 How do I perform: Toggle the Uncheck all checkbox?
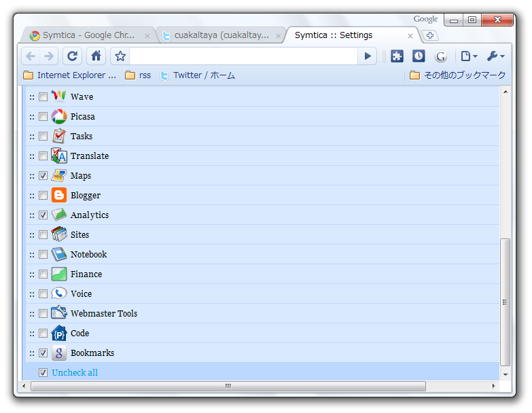click(x=43, y=373)
